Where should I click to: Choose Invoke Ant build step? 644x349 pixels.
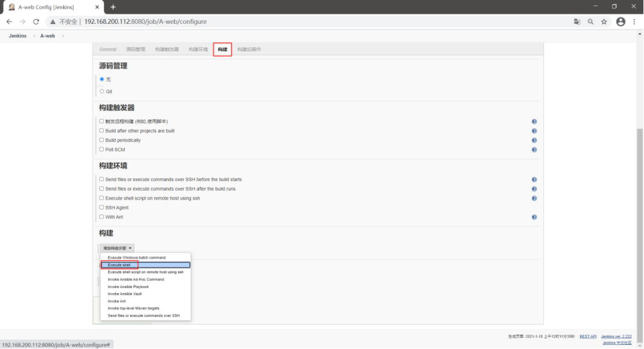click(x=145, y=301)
